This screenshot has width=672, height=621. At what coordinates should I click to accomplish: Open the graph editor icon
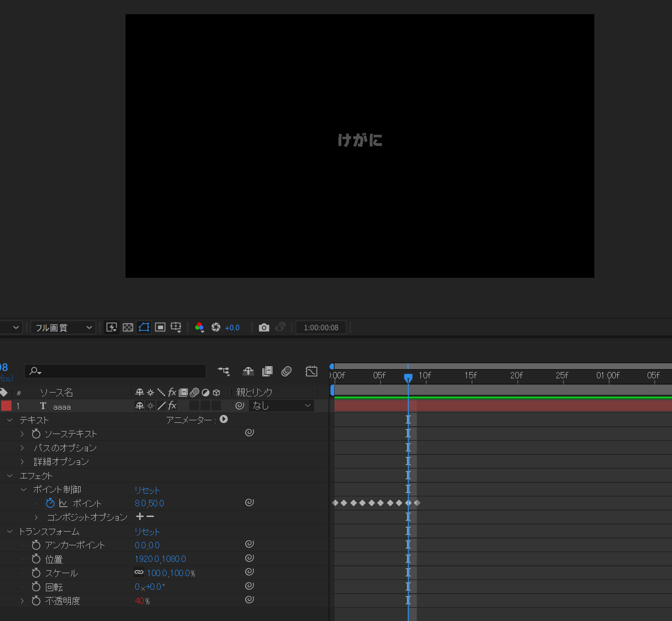pyautogui.click(x=311, y=372)
